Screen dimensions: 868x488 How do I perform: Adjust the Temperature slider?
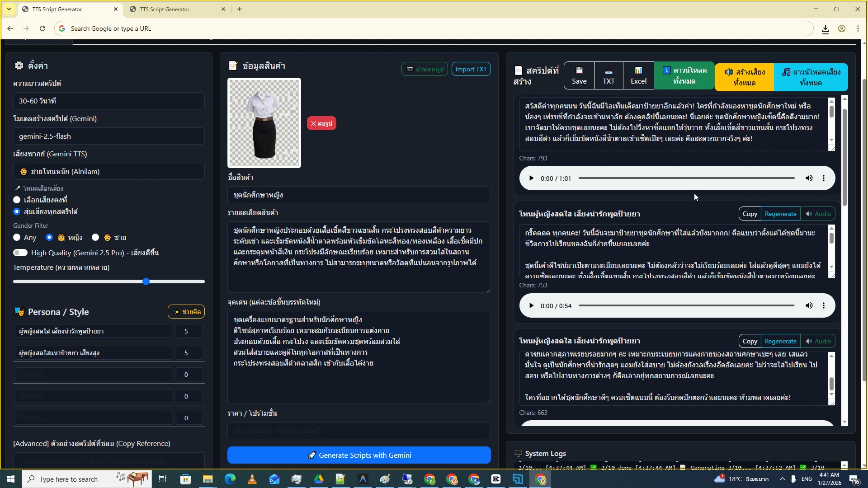[146, 281]
